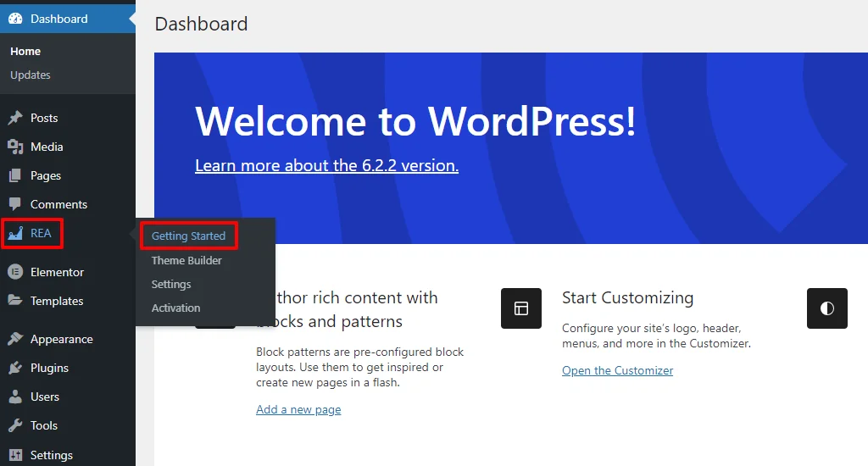Image resolution: width=868 pixels, height=466 pixels.
Task: Click the half-circle contrast styles icon
Action: tap(827, 308)
